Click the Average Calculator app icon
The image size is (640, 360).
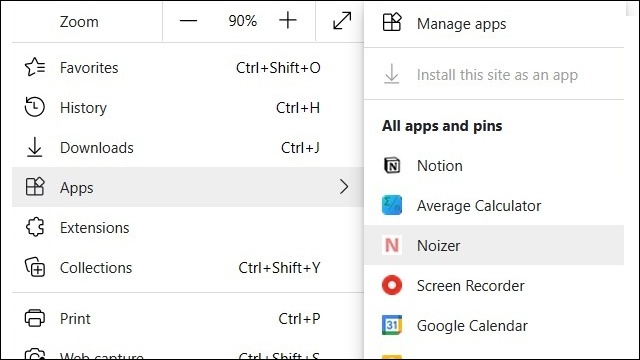tap(392, 205)
